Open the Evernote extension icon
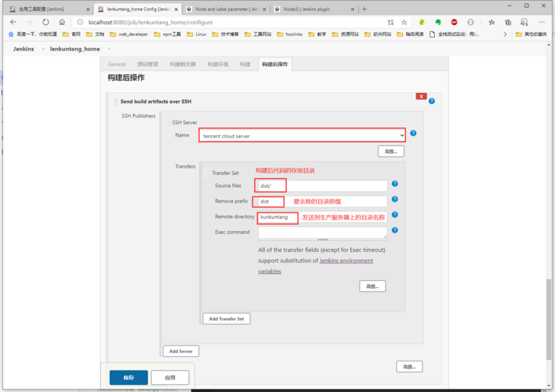This screenshot has height=392, width=555. click(438, 22)
